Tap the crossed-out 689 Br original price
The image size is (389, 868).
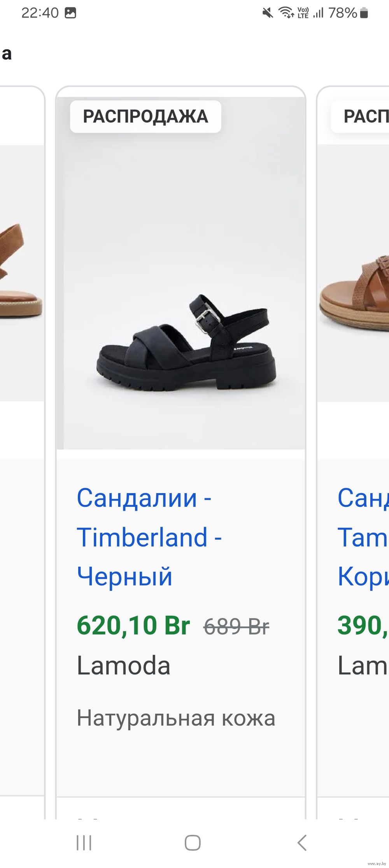point(237,627)
